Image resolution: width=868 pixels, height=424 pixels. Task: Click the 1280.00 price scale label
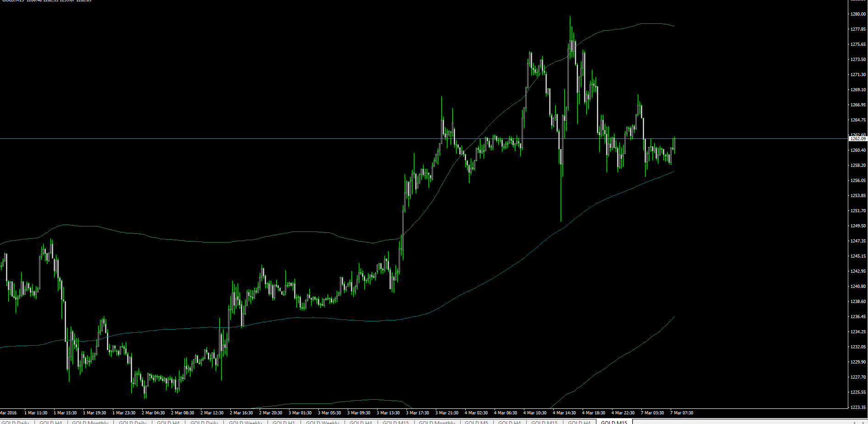[858, 14]
